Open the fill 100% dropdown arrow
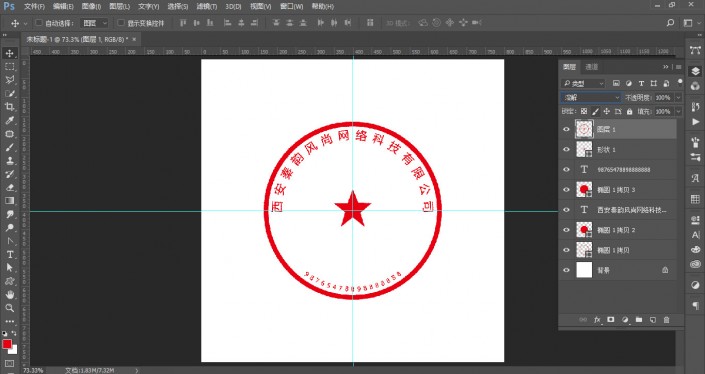 pyautogui.click(x=678, y=111)
